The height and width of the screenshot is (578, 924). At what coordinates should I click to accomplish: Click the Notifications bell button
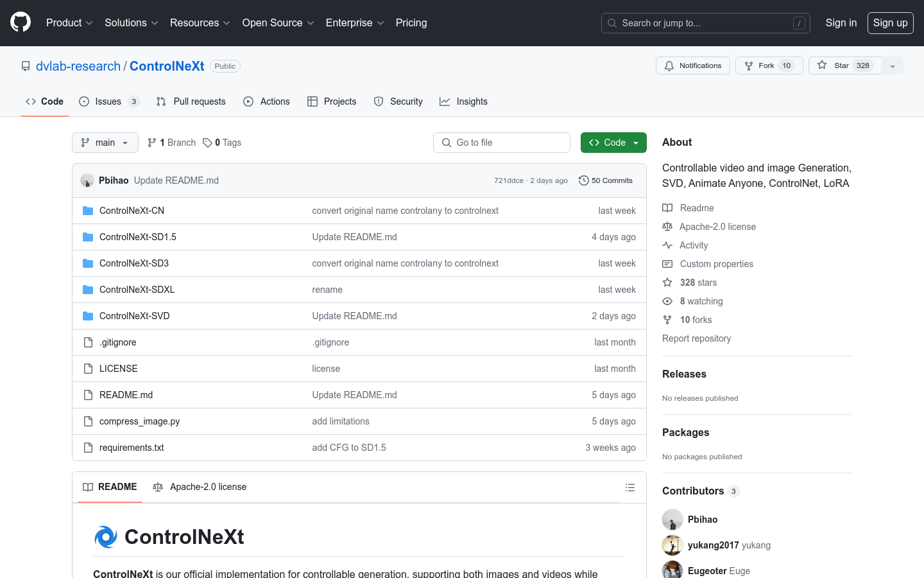click(692, 66)
